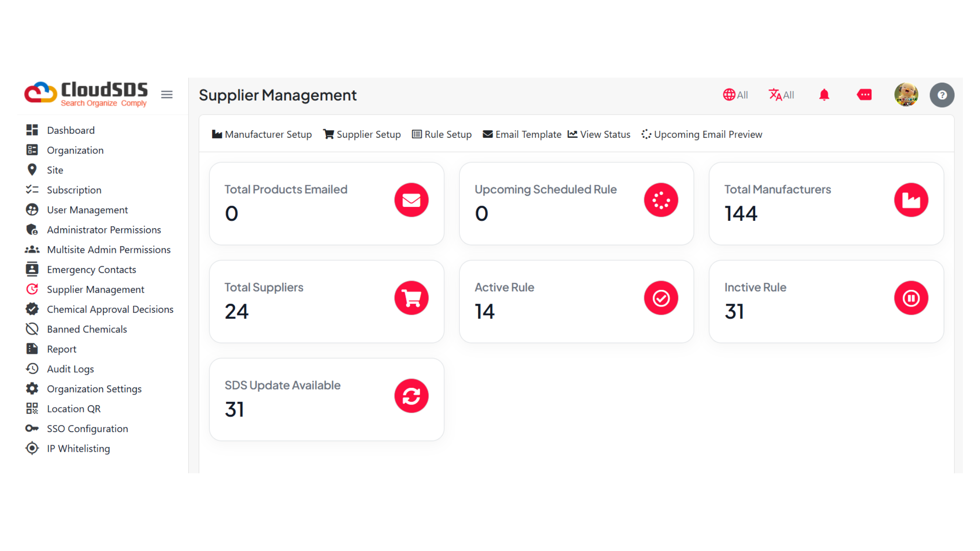Screen dimensions: 980x551
Task: Open the language All selector
Action: (x=781, y=94)
